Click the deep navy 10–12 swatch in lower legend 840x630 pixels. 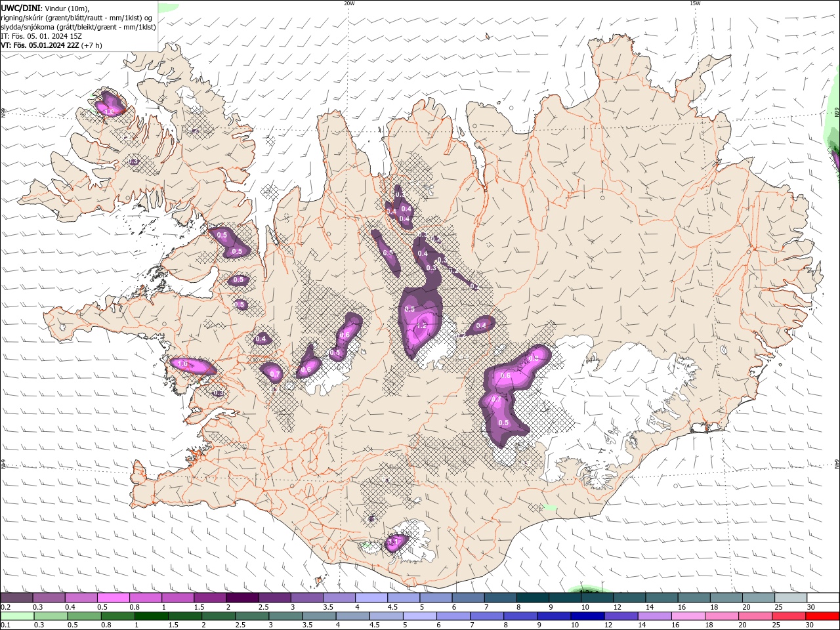(x=587, y=616)
